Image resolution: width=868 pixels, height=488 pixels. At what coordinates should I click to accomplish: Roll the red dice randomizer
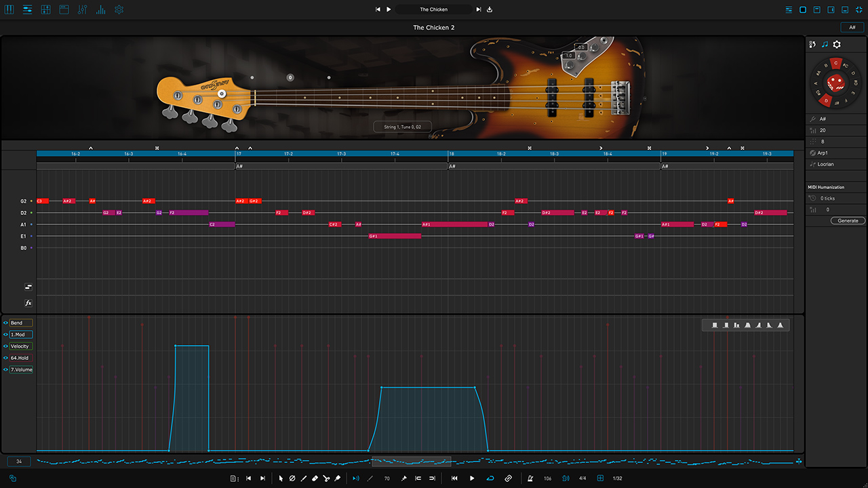[836, 84]
